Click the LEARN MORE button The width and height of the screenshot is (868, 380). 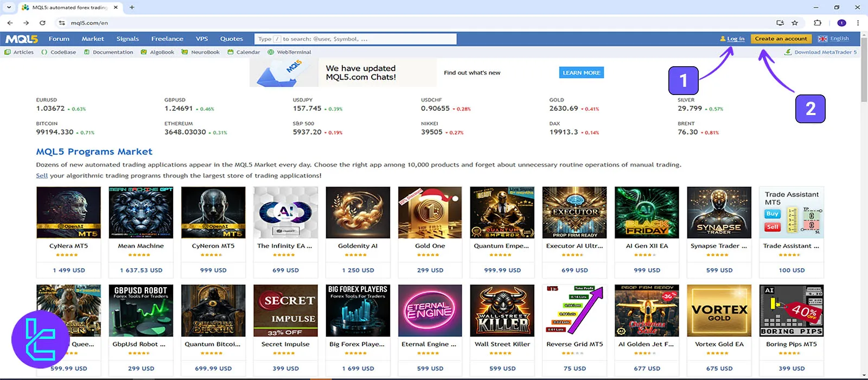[582, 73]
